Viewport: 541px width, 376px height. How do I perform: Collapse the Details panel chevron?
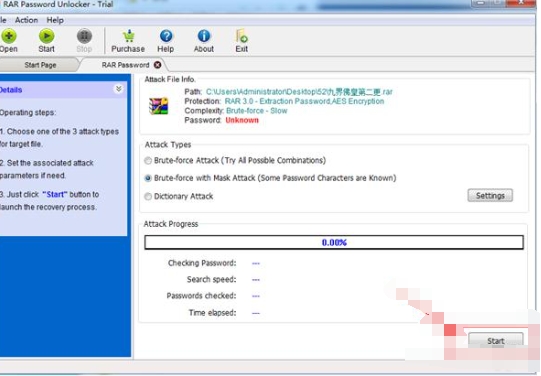coord(118,89)
